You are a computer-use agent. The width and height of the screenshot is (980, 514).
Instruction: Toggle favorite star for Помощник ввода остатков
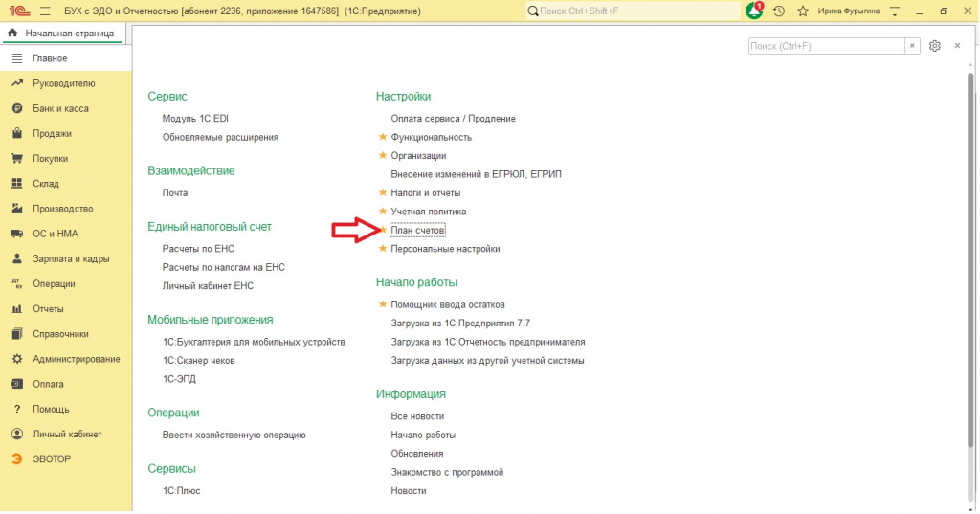pyautogui.click(x=383, y=303)
